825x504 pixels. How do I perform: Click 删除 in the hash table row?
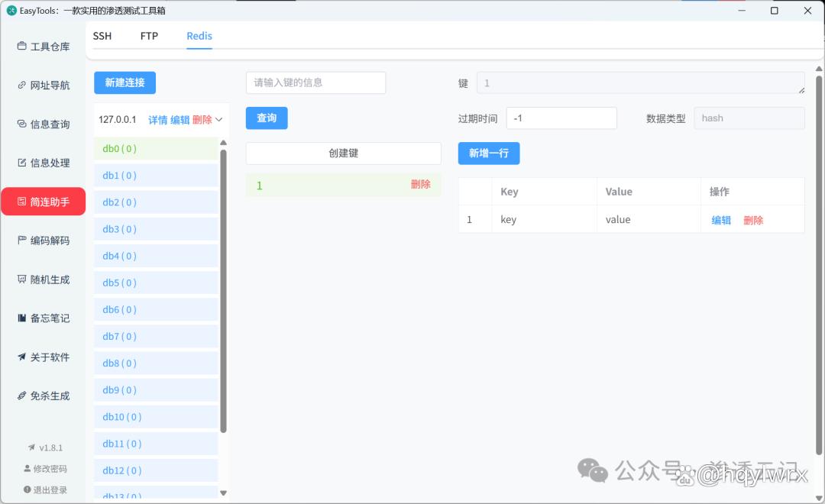point(753,220)
